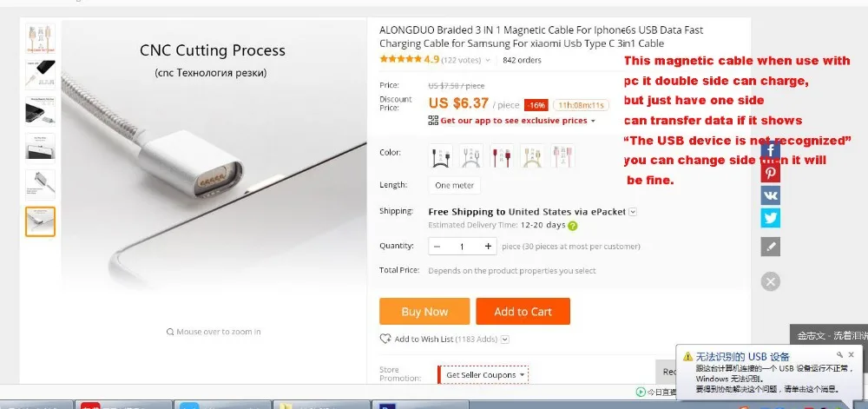Select the One meter length option

coord(455,186)
